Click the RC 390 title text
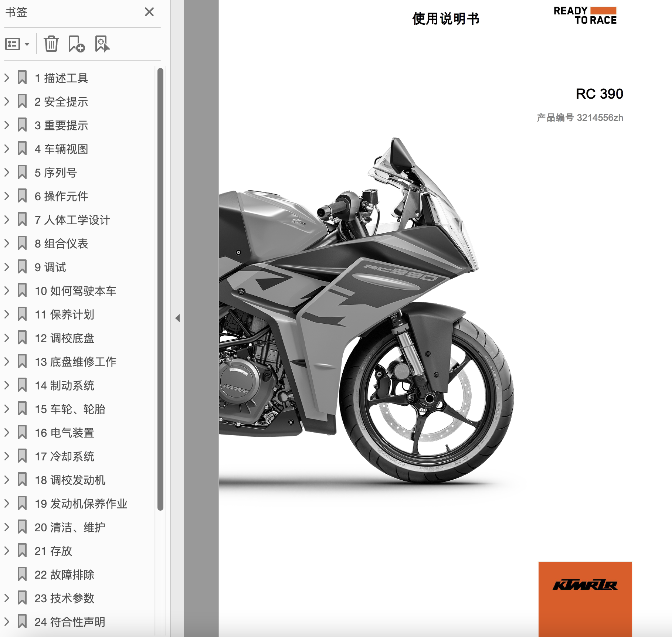The width and height of the screenshot is (672, 637). (600, 94)
